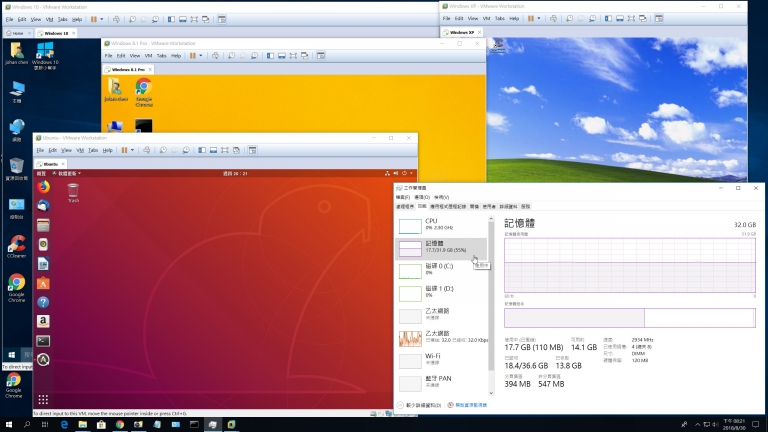The height and width of the screenshot is (432, 768).
Task: Pause the Windows 8.1 Pro virtual machine
Action: (x=193, y=56)
